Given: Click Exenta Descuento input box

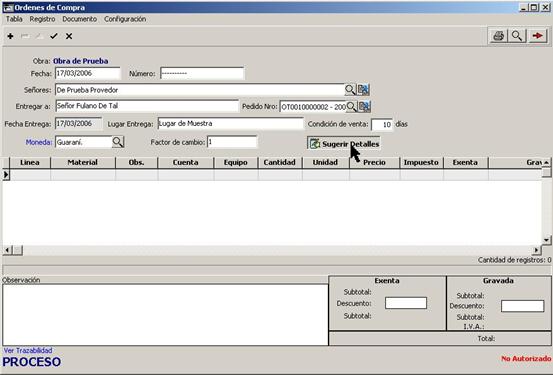Looking at the screenshot, I should tap(406, 303).
